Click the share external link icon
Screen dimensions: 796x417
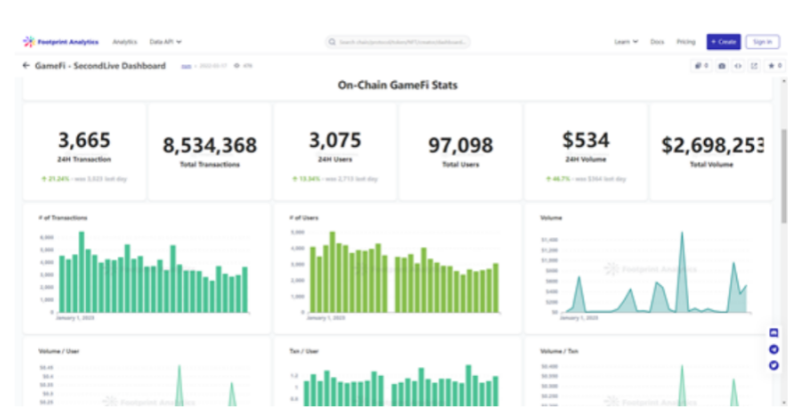click(x=754, y=66)
